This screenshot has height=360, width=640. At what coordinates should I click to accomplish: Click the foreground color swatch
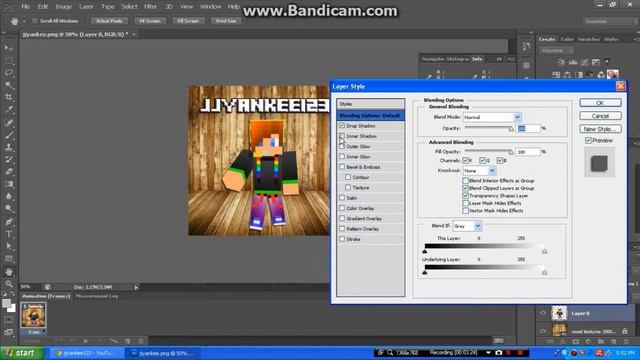point(6,303)
